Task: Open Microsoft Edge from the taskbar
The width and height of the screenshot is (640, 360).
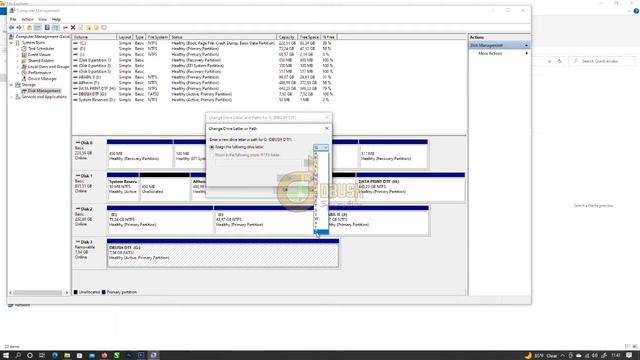Action: pos(55,356)
